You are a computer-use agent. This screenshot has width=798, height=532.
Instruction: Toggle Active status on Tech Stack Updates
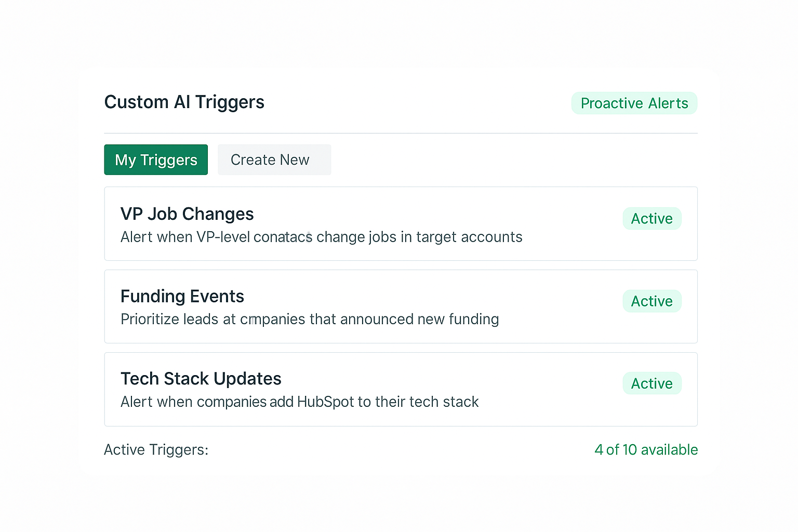tap(651, 384)
